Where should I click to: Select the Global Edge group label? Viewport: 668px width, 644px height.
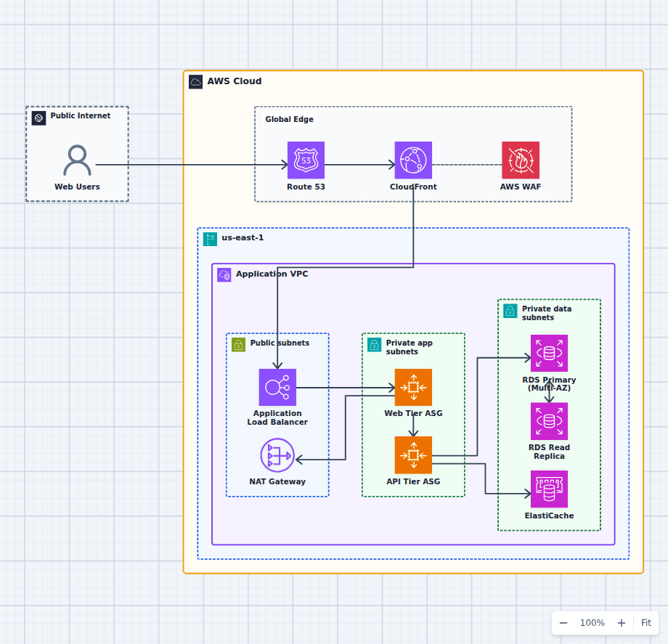click(289, 119)
